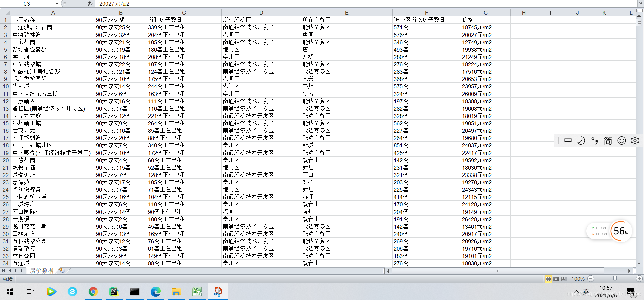
Task: Select column A header
Action: pyautogui.click(x=53, y=13)
